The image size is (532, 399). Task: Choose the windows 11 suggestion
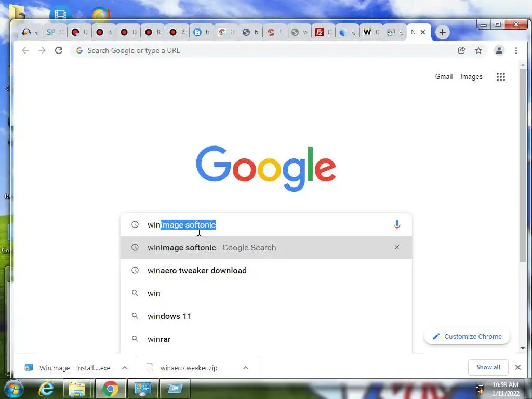(266, 316)
